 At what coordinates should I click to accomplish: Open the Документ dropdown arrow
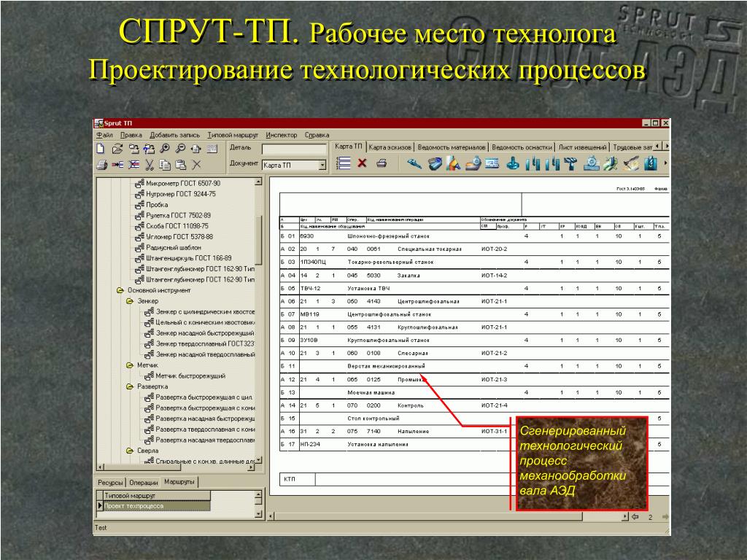322,166
